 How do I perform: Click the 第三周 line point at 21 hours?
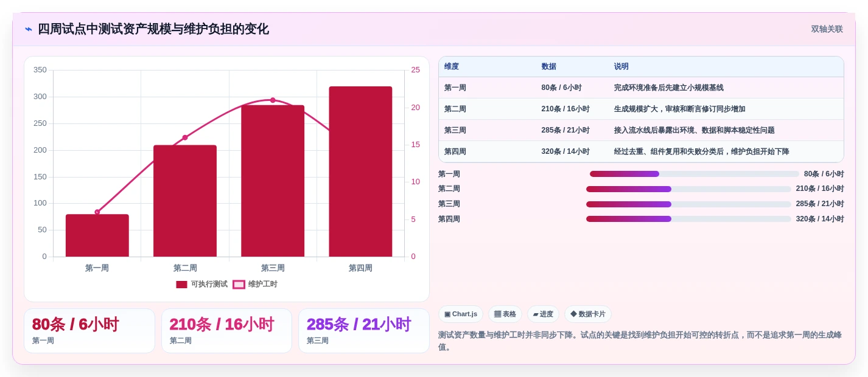point(273,100)
